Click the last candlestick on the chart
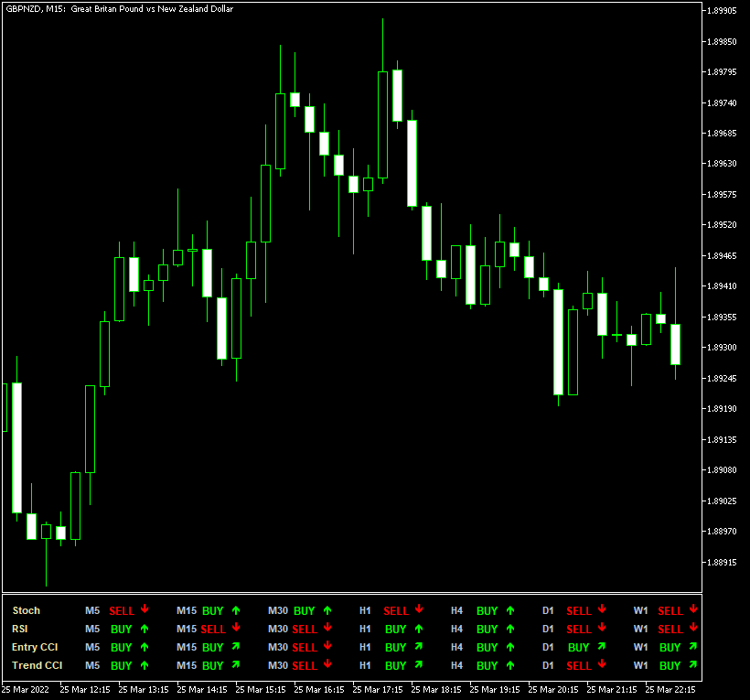The height and width of the screenshot is (700, 750). pyautogui.click(x=675, y=344)
